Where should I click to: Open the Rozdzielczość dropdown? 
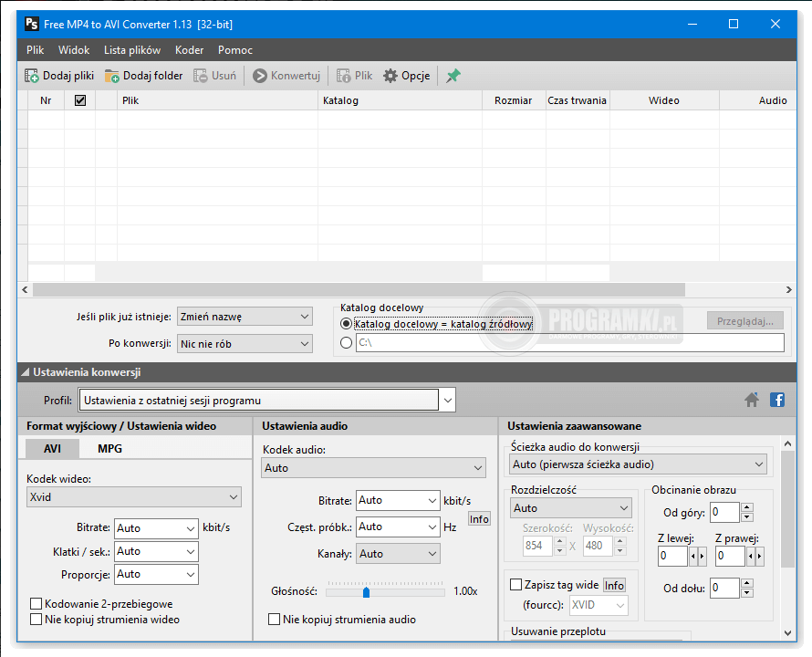[570, 507]
